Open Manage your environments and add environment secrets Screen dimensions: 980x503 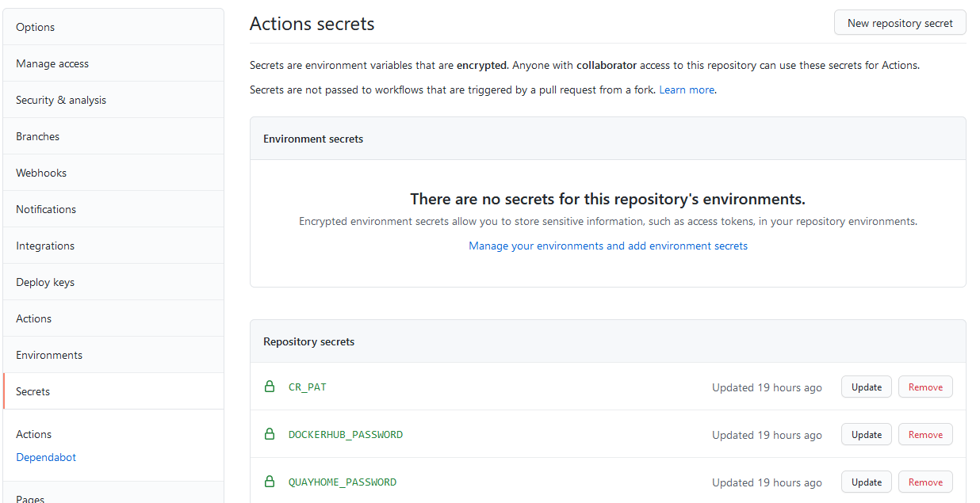point(608,246)
